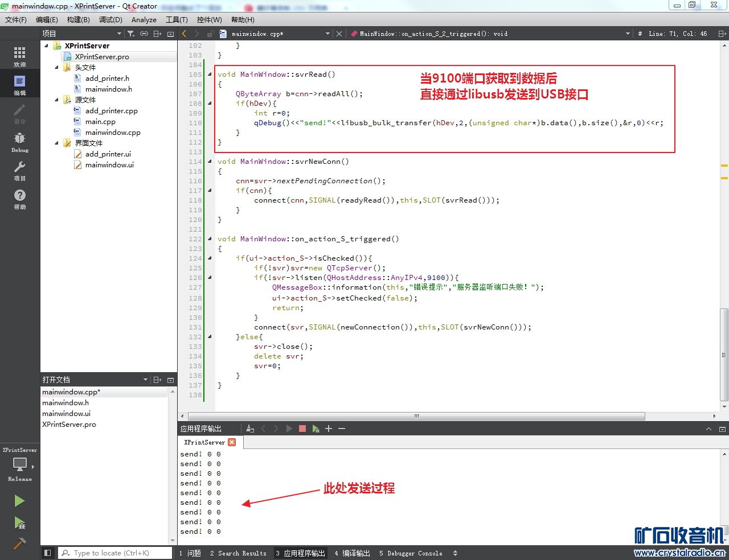The image size is (729, 560).
Task: Open add_printer.h in project tree
Action: click(x=107, y=78)
